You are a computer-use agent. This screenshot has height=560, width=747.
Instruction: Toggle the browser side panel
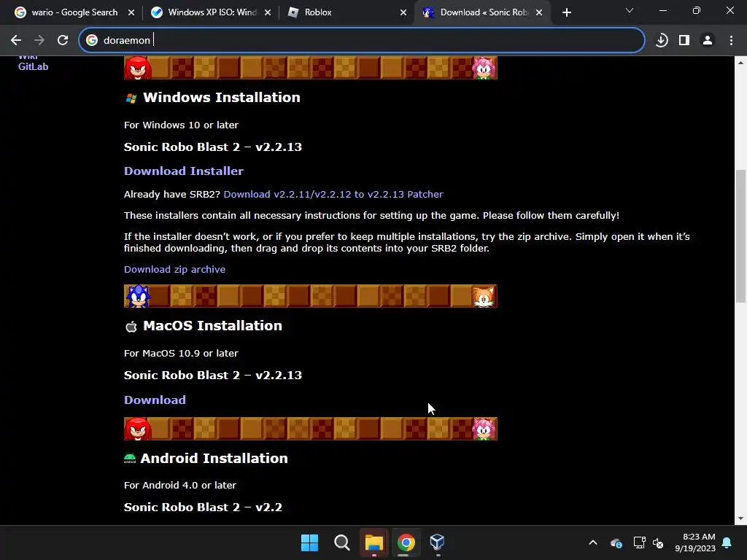pyautogui.click(x=684, y=41)
